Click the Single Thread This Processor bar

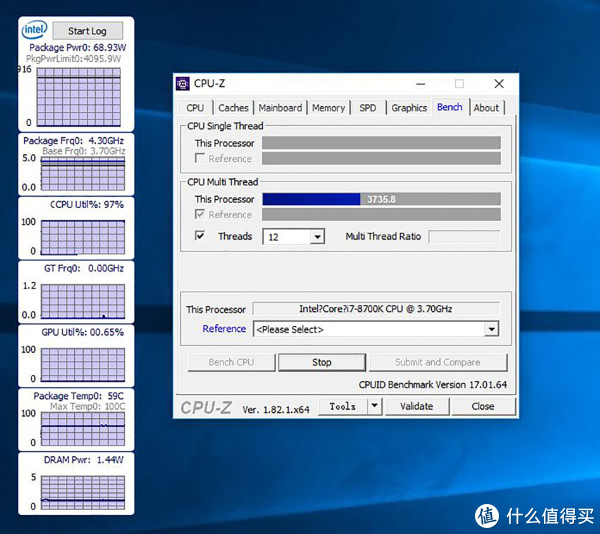click(381, 143)
